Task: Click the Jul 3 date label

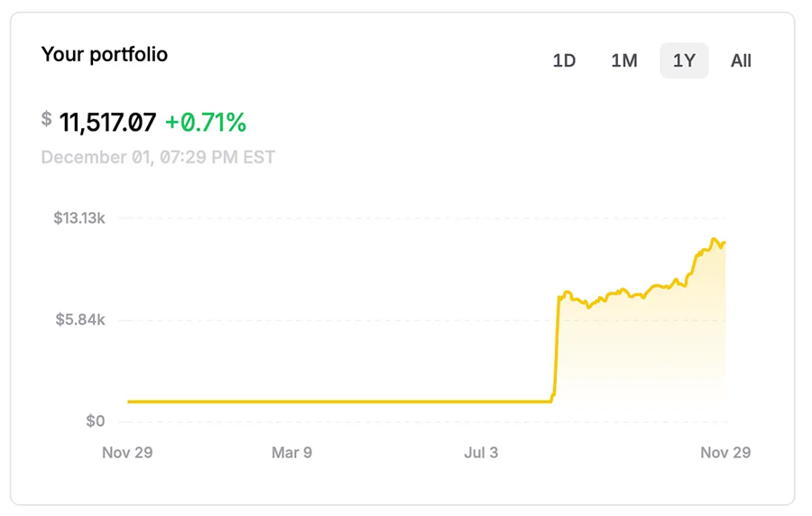Action: [x=481, y=452]
